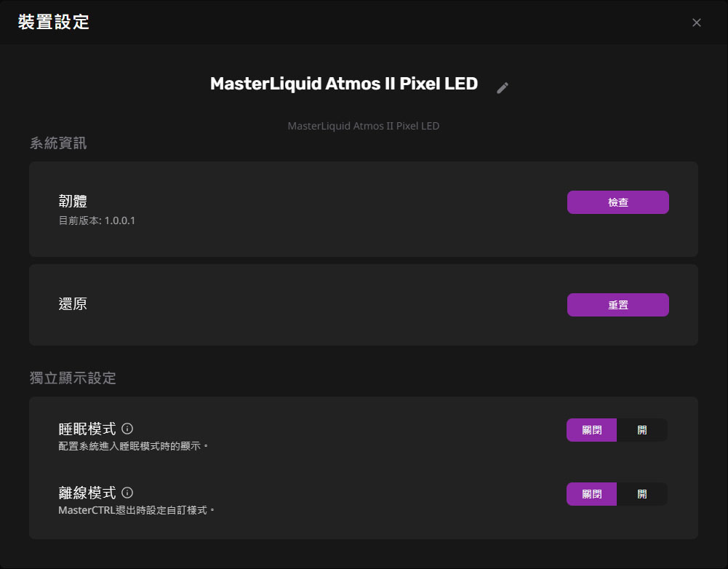The image size is (728, 569).
Task: Turn sleep mode to 關閉
Action: coord(592,430)
